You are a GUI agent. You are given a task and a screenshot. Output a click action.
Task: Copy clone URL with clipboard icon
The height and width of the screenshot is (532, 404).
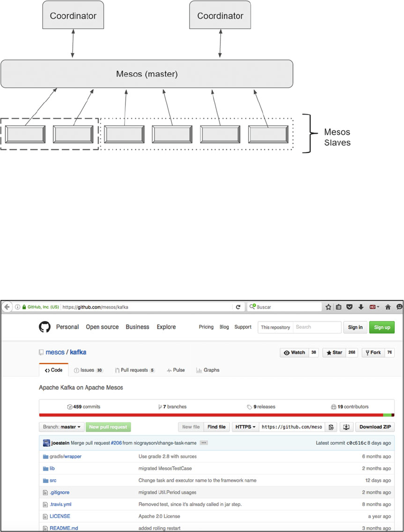(x=331, y=427)
